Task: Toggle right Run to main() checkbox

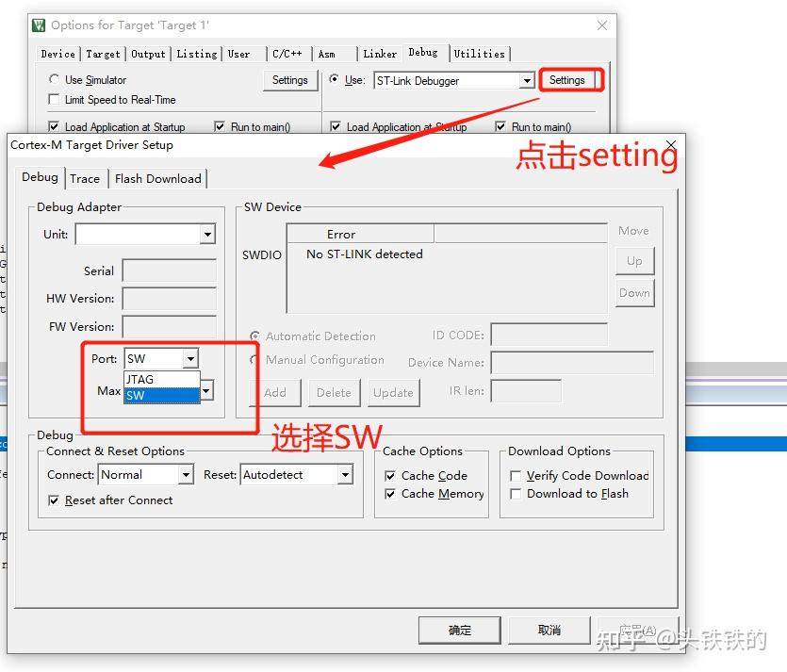Action: tap(500, 126)
